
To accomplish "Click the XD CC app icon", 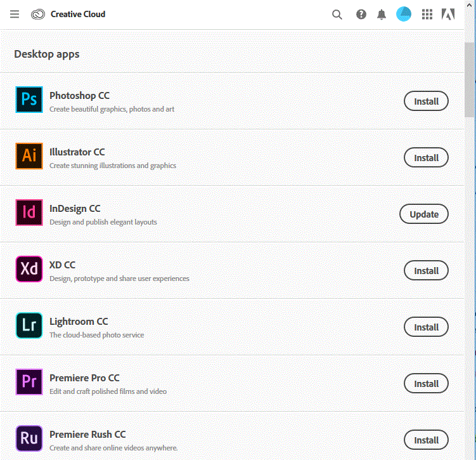I will pyautogui.click(x=29, y=270).
